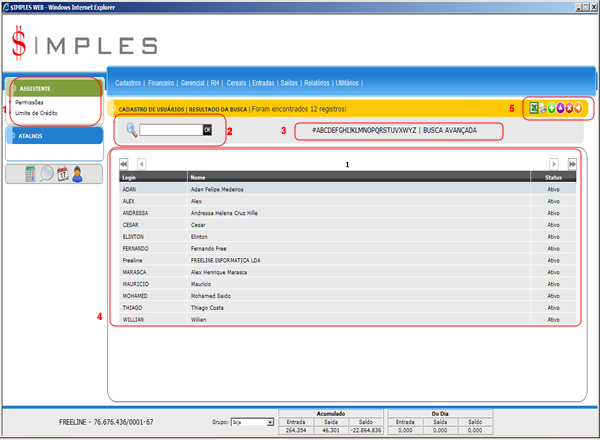The image size is (600, 440).
Task: Open the calendar shortcut icon
Action: tap(61, 173)
